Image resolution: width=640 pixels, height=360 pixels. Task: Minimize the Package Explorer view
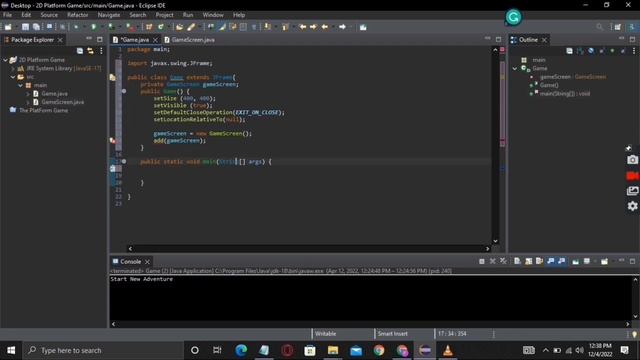pos(89,39)
